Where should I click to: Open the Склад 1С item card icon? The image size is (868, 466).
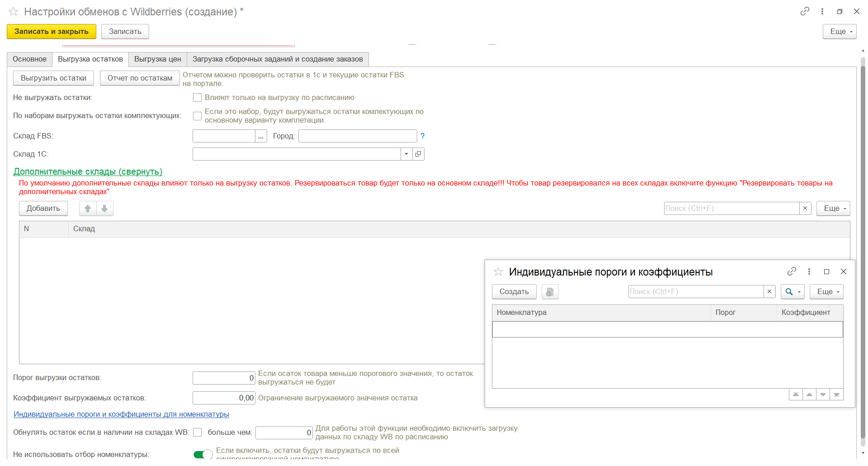418,154
